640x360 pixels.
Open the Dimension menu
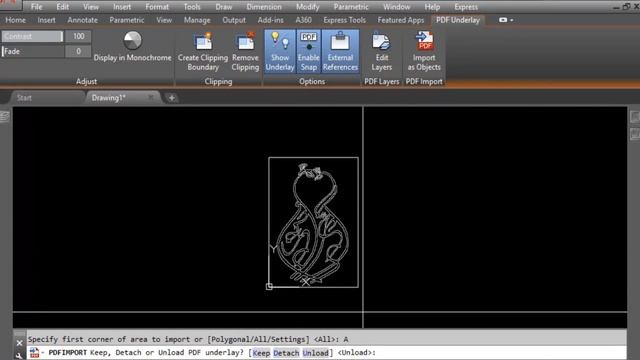[x=264, y=7]
